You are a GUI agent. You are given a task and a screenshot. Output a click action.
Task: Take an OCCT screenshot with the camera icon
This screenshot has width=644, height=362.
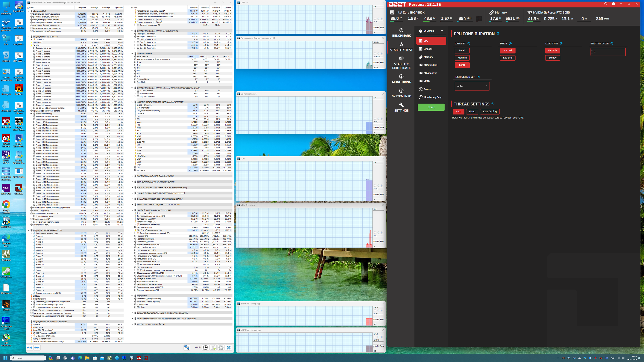click(613, 4)
